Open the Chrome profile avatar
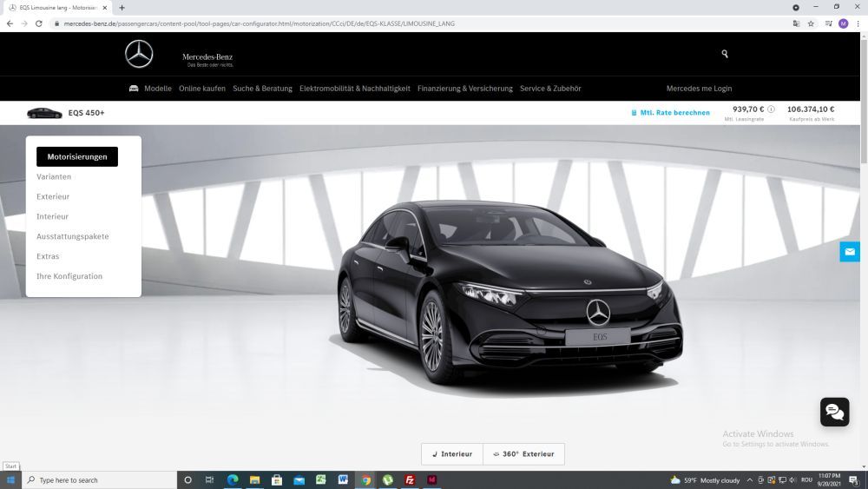The height and width of the screenshot is (489, 868). 843,23
